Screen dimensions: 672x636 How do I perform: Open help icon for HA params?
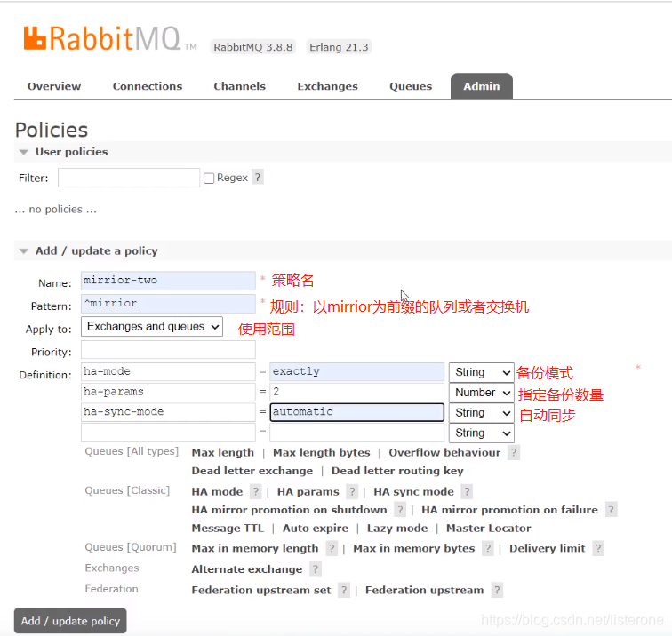coord(352,491)
